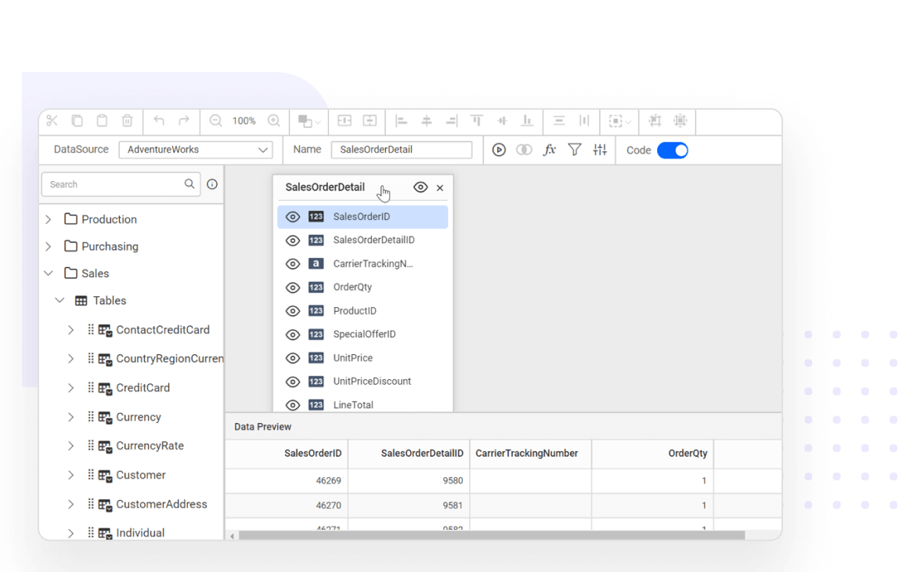The image size is (924, 572).
Task: Select the LineTotal field row
Action: (x=363, y=404)
